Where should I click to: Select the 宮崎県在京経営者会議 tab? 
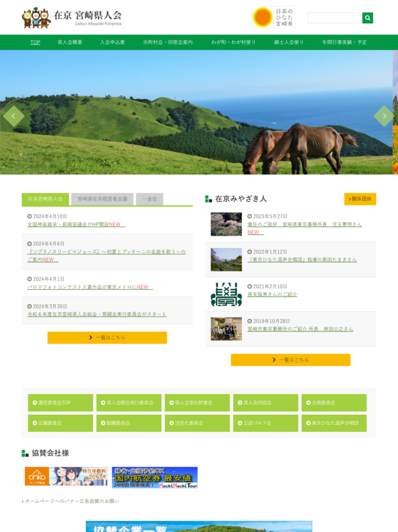pyautogui.click(x=102, y=199)
